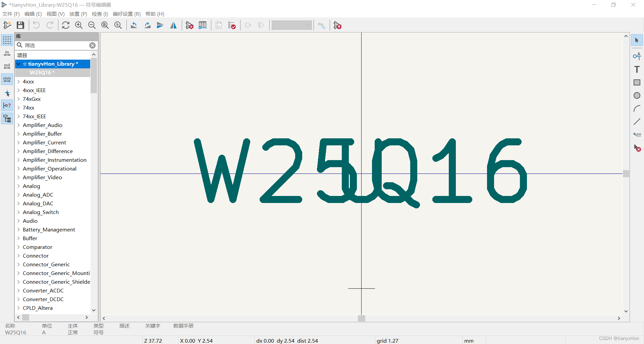
Task: Run symbol checker
Action: [232, 25]
